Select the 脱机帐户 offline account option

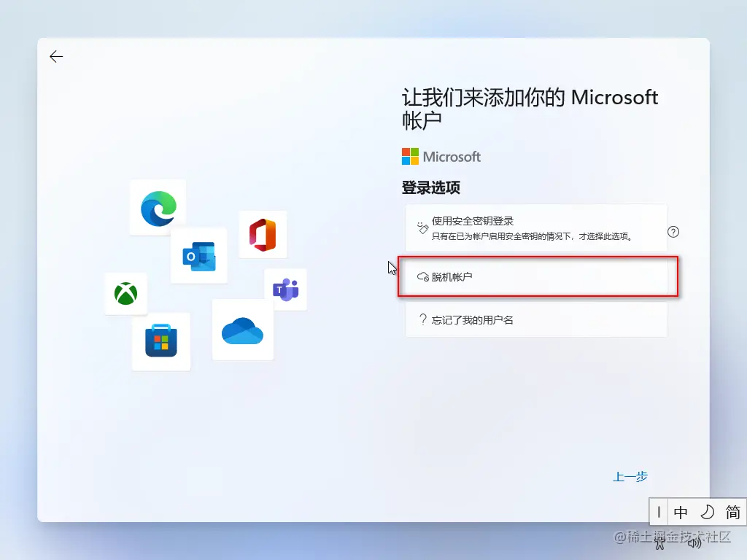[x=536, y=276]
